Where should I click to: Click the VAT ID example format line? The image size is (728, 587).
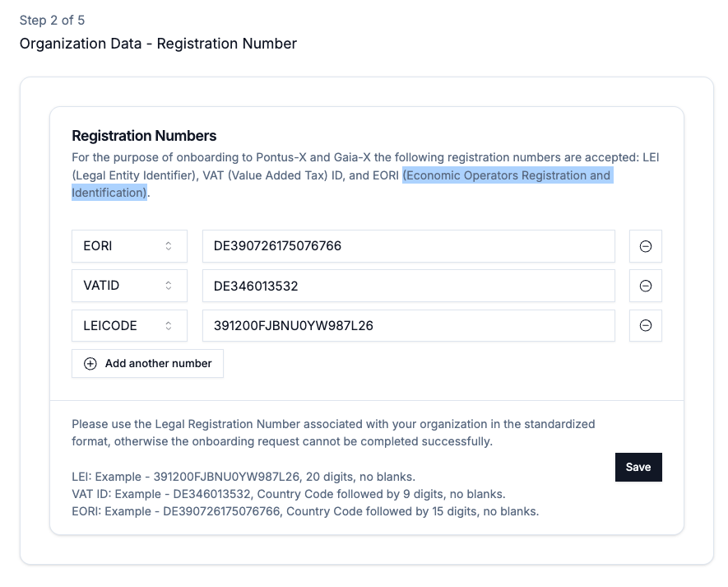coord(288,494)
